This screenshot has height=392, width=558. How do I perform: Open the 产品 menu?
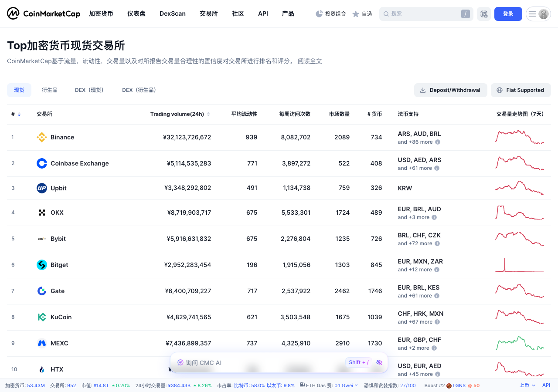pyautogui.click(x=288, y=14)
